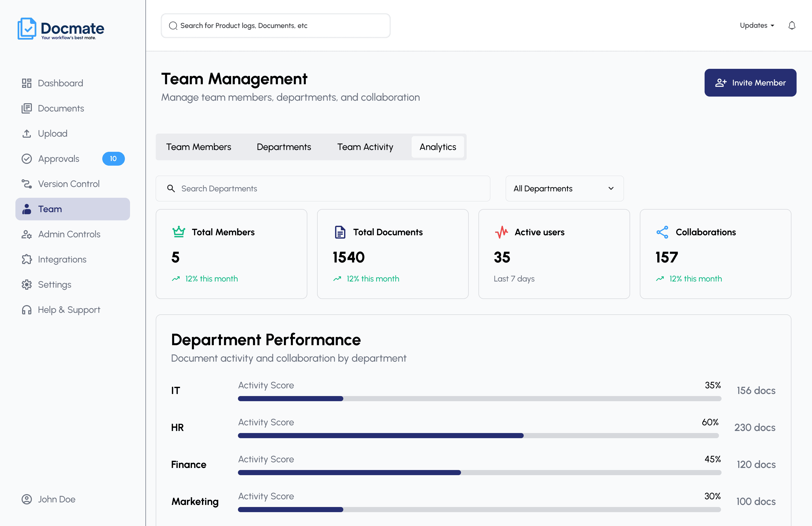812x526 pixels.
Task: Click the Search Departments magnifier icon
Action: click(171, 188)
